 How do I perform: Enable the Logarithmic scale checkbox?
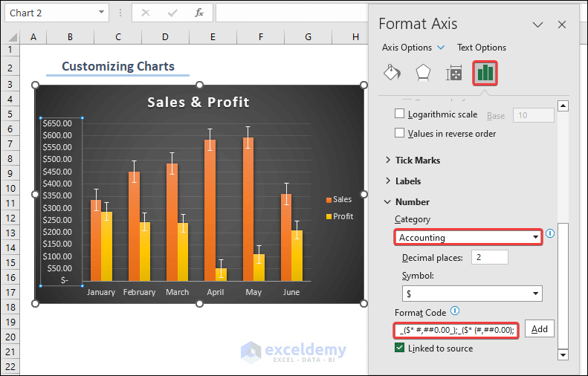coord(399,114)
